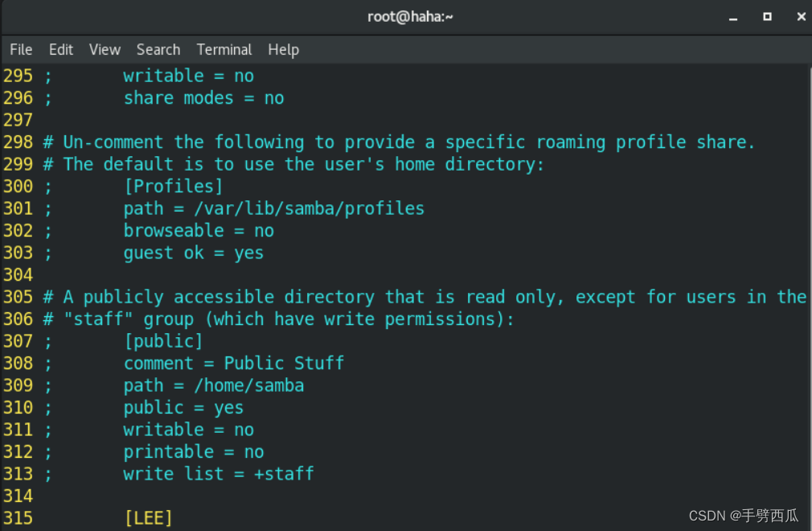The height and width of the screenshot is (531, 812).
Task: Click the terminal's vertical scrollbar
Action: click(810, 298)
